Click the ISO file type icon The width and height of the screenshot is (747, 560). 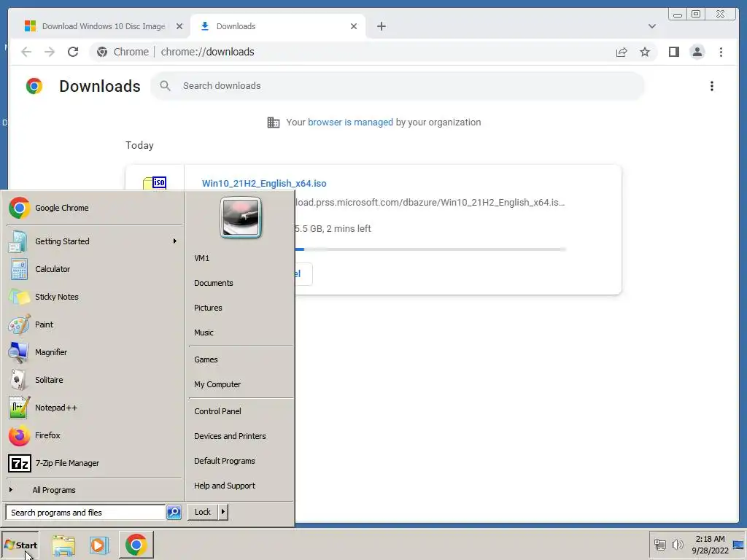pyautogui.click(x=155, y=183)
